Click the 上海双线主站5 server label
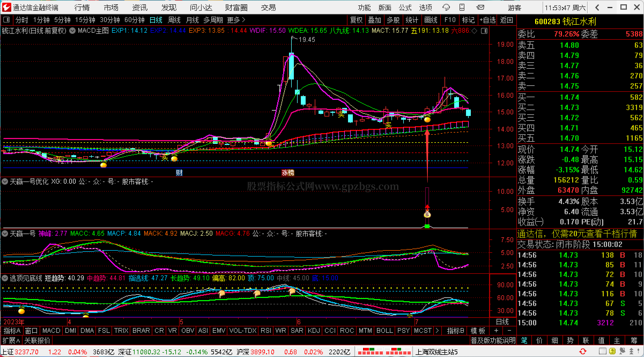Screen dimensions: 644x357 436,352
